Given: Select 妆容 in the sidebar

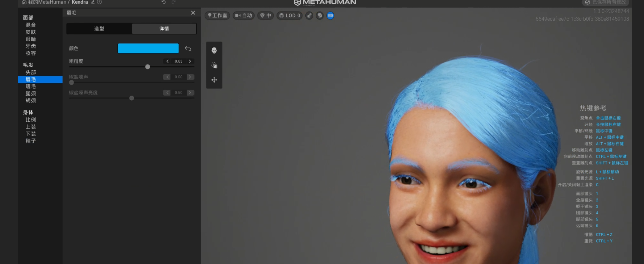Looking at the screenshot, I should tap(30, 53).
